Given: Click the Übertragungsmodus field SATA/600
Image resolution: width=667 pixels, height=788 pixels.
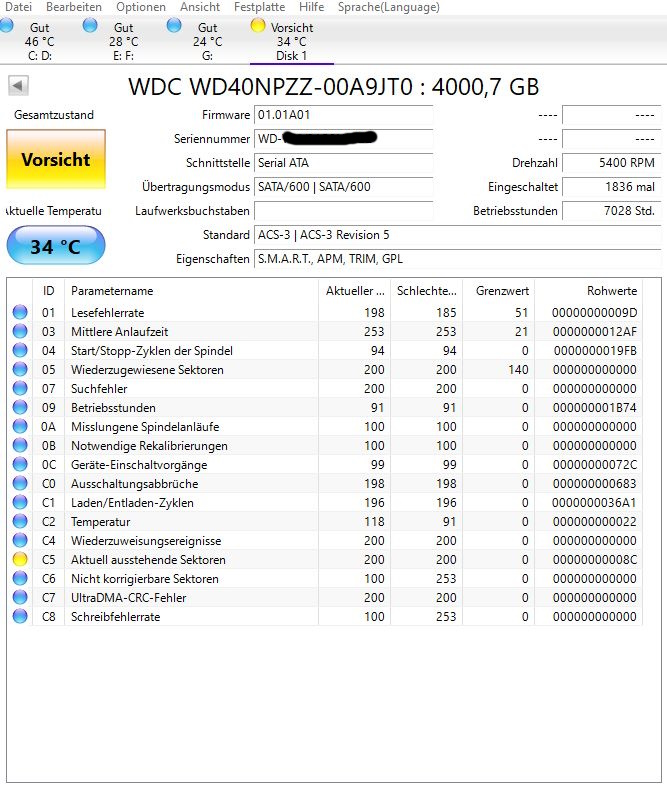Looking at the screenshot, I should [344, 187].
